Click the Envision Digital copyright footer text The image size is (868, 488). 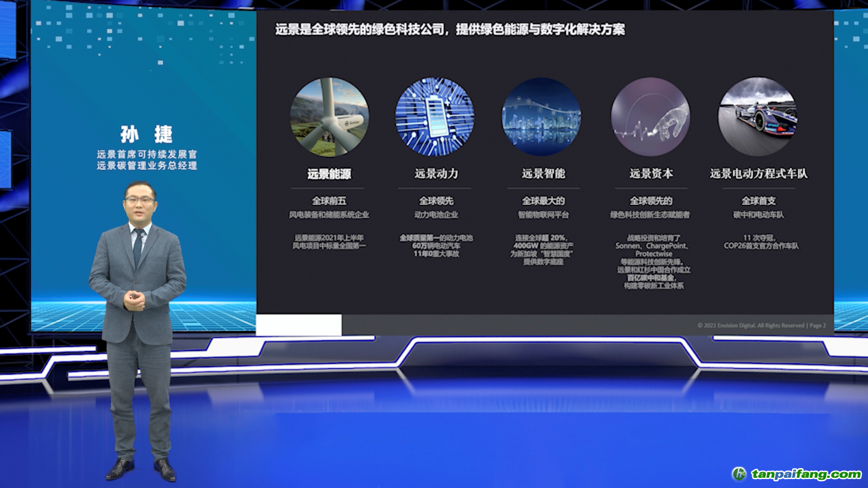pyautogui.click(x=761, y=326)
